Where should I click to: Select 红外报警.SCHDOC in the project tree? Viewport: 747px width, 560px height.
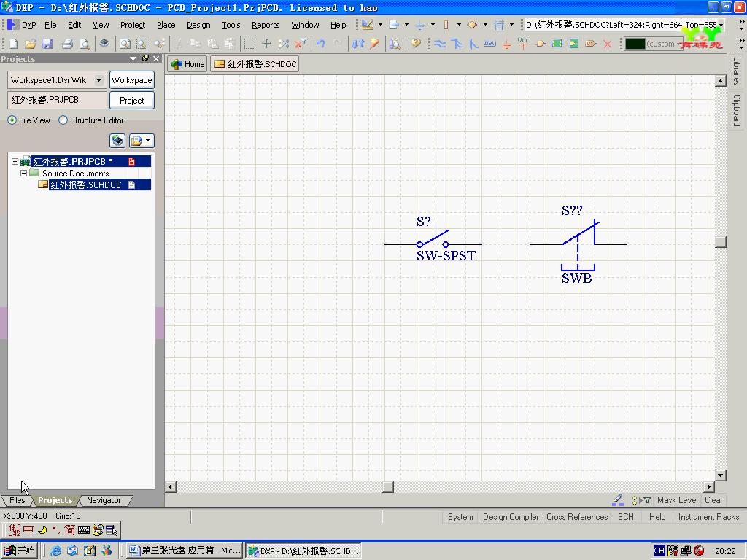click(86, 184)
